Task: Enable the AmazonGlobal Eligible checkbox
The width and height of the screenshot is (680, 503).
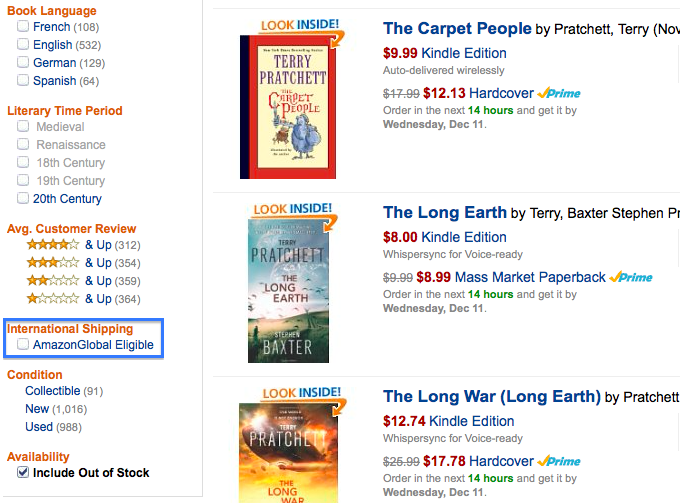Action: [23, 345]
